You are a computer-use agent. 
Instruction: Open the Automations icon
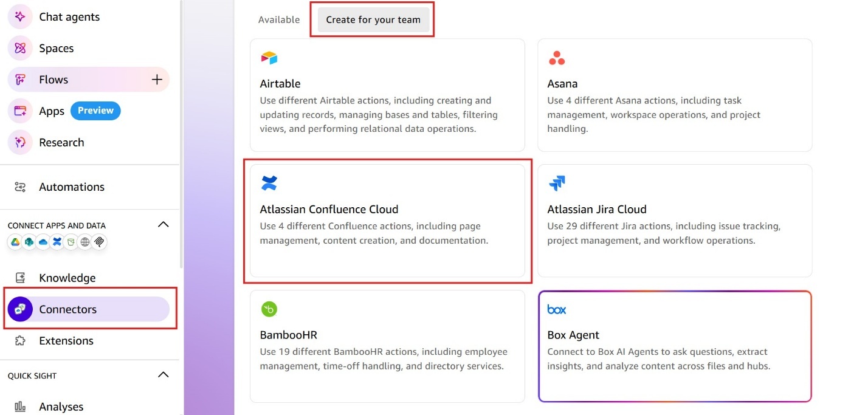click(20, 187)
